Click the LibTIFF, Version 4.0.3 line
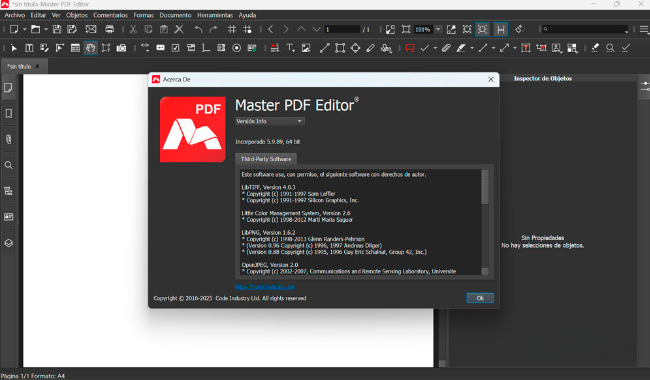The height and width of the screenshot is (380, 650). (268, 187)
